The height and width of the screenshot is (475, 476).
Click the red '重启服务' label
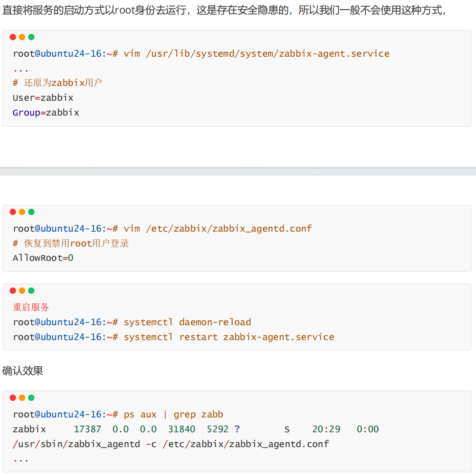click(31, 307)
